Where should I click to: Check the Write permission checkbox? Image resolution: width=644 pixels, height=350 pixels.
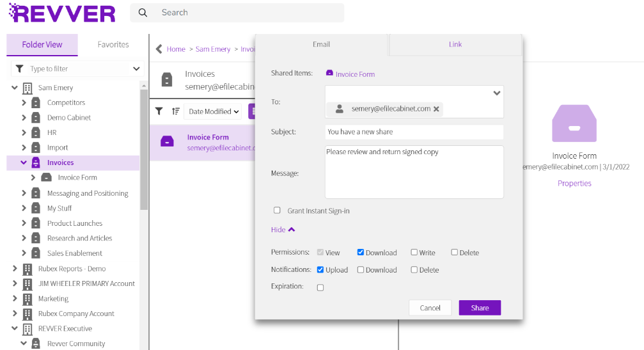click(x=414, y=252)
